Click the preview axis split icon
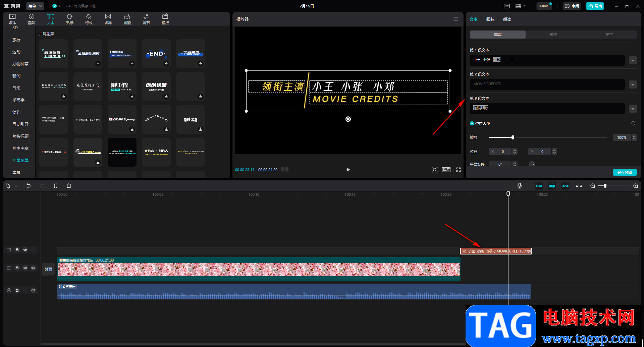The width and height of the screenshot is (644, 347). click(x=579, y=186)
